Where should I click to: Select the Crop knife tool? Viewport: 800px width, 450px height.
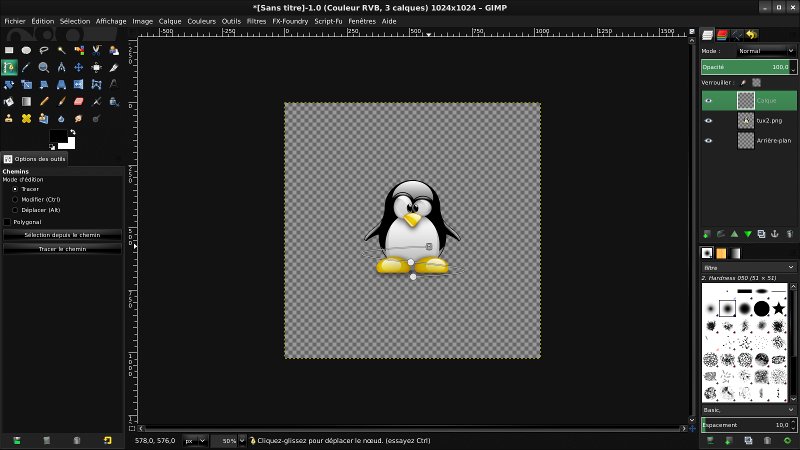pyautogui.click(x=114, y=67)
